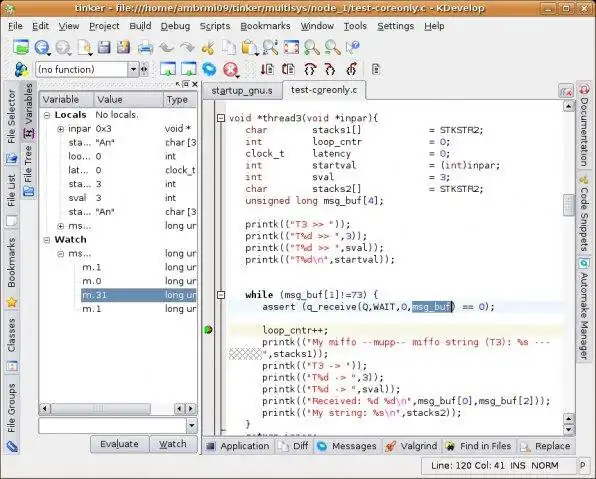Click the watch expression input field

pyautogui.click(x=113, y=425)
